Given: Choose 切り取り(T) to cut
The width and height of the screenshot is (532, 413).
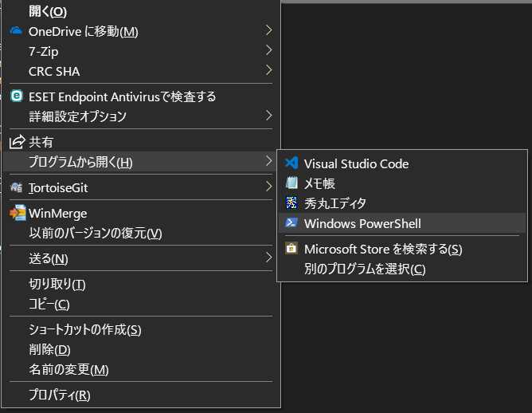Looking at the screenshot, I should [x=141, y=284].
